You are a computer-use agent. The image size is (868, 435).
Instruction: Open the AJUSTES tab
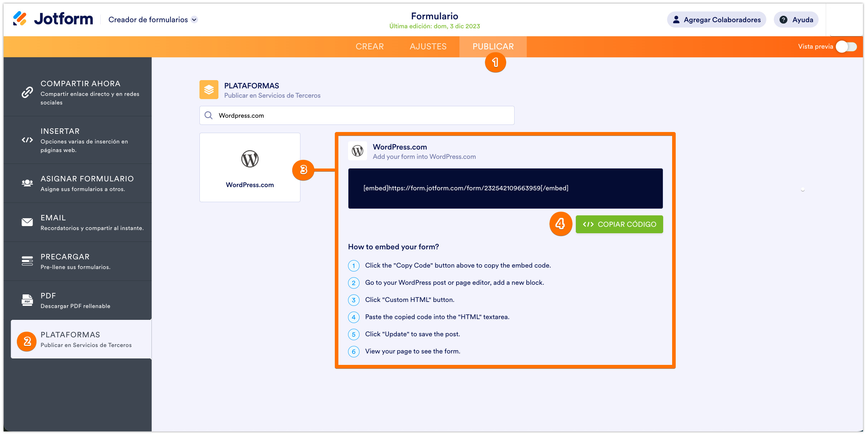tap(428, 47)
